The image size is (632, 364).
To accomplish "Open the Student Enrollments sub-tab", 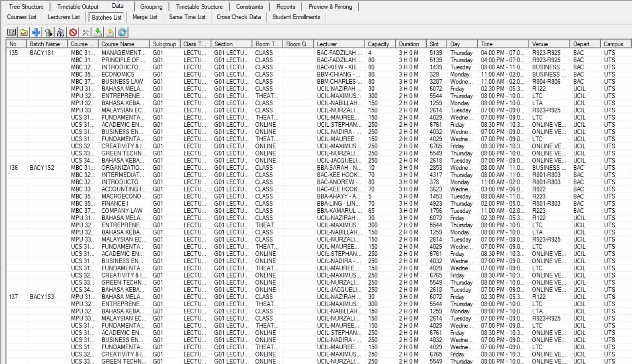I will click(296, 17).
